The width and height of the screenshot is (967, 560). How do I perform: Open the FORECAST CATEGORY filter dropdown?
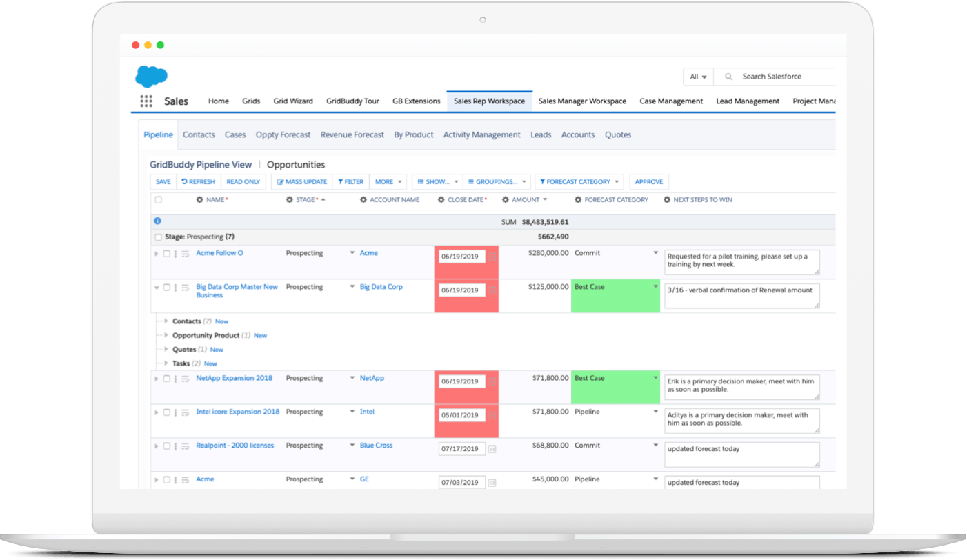click(x=579, y=182)
